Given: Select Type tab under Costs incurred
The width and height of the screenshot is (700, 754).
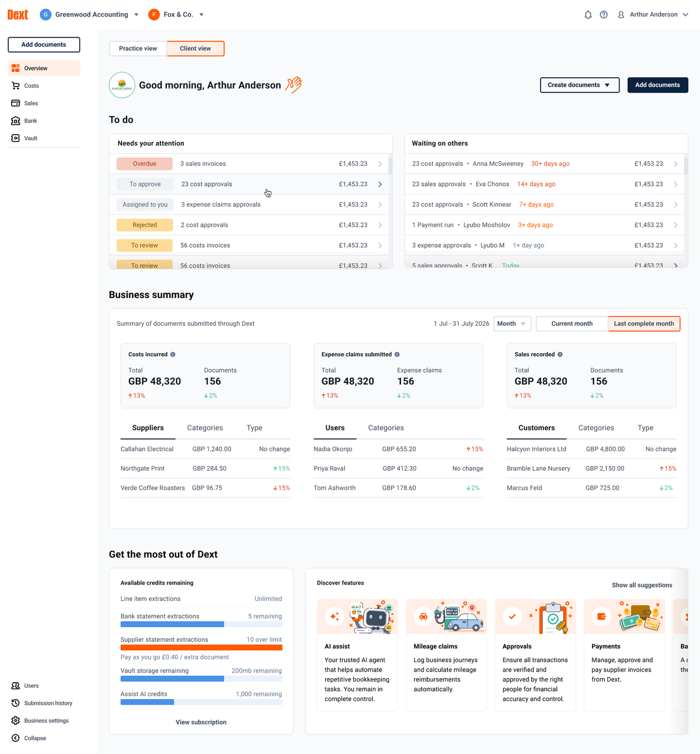Looking at the screenshot, I should [254, 428].
